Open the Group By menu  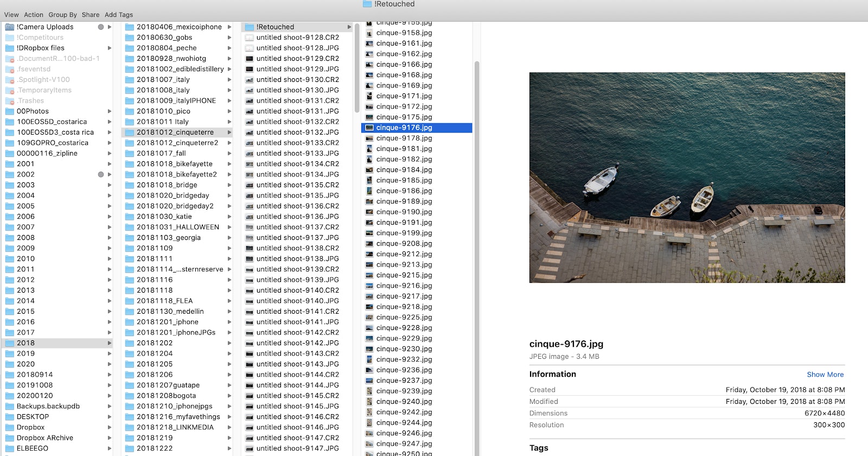[62, 15]
